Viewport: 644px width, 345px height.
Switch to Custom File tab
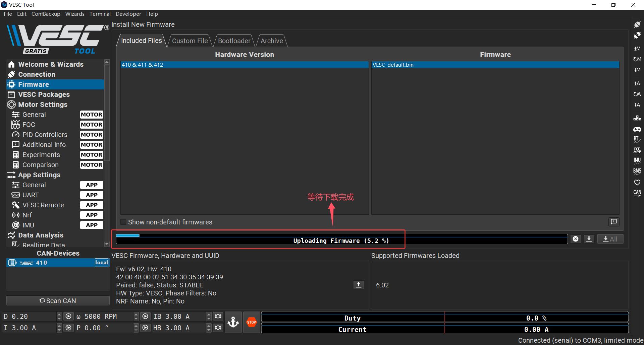click(x=190, y=41)
